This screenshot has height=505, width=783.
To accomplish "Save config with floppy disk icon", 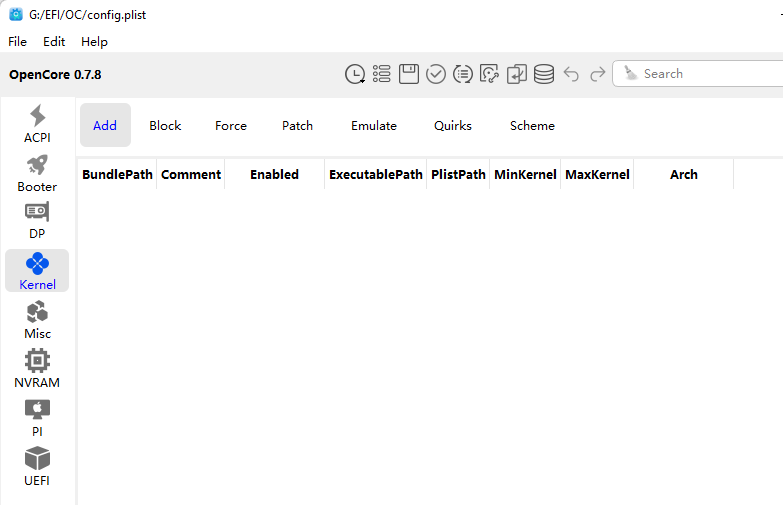I will click(408, 74).
